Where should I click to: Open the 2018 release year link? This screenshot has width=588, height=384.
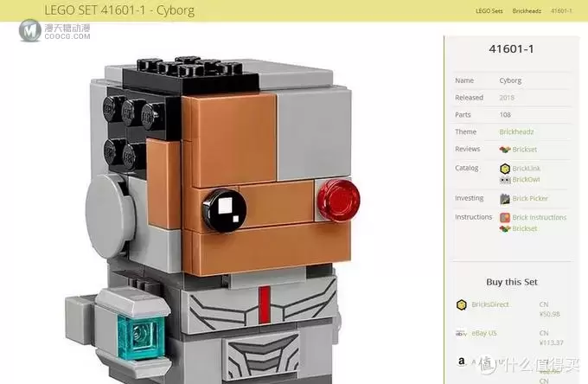click(507, 98)
